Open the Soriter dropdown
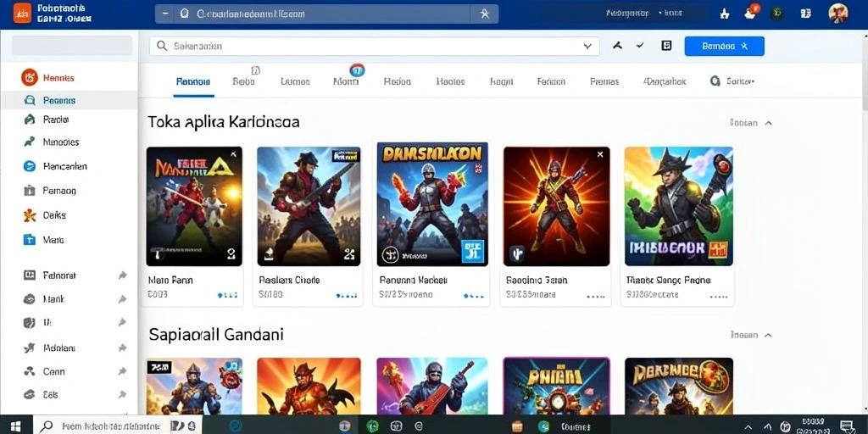This screenshot has height=434, width=868. point(732,81)
